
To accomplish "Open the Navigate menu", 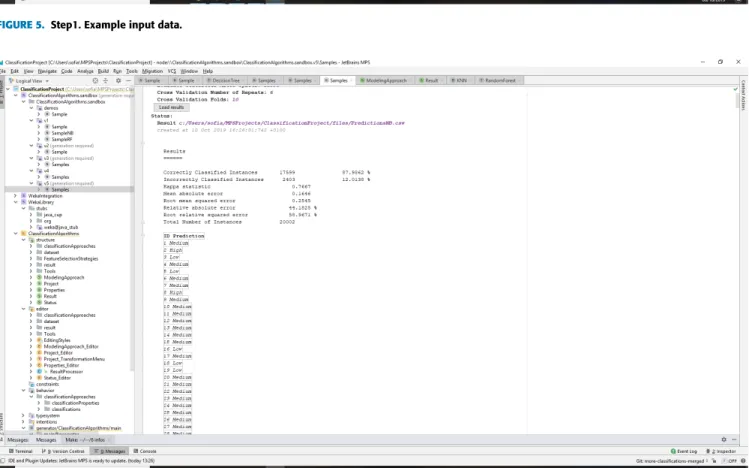I will pos(47,71).
